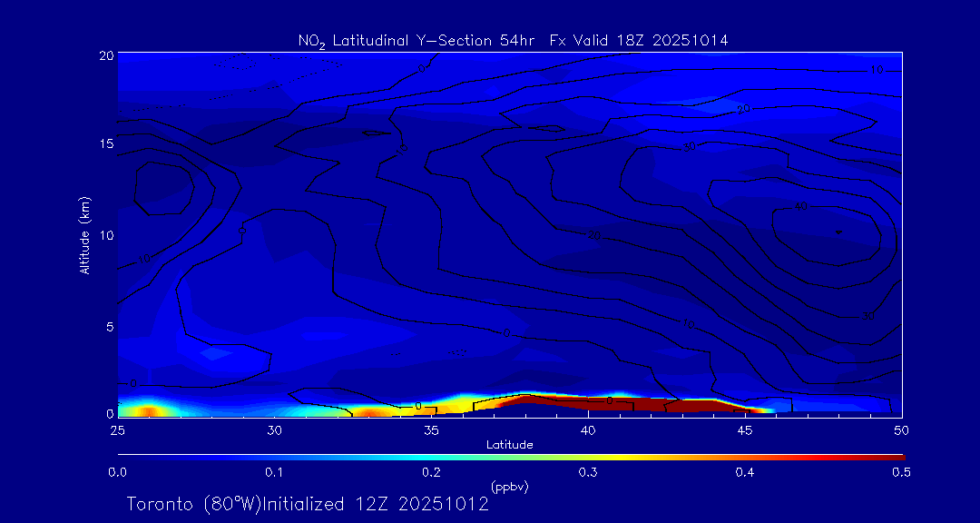Click the Toronto (80°W) initialization footer text
Screen dimensions: 980x523
point(308,504)
